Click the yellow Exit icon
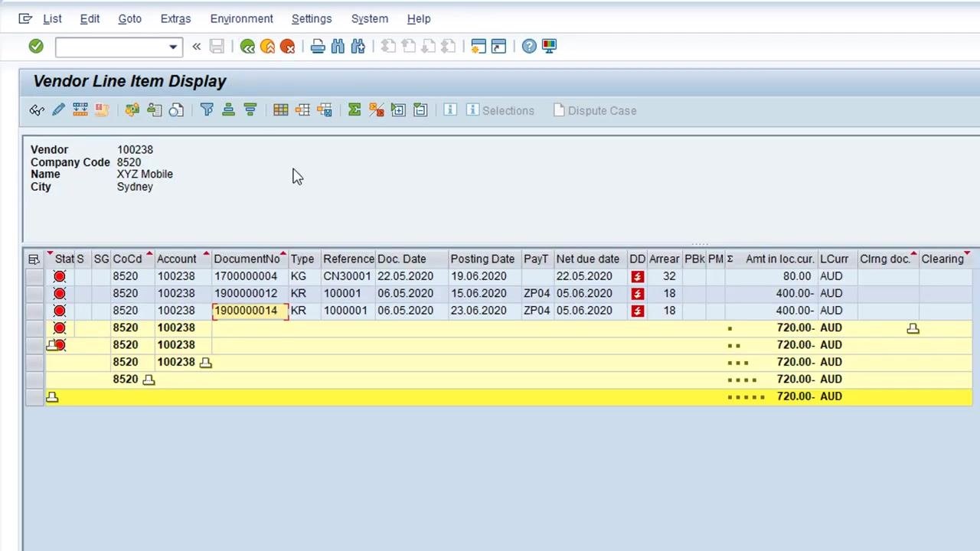This screenshot has height=551, width=980. click(x=267, y=47)
